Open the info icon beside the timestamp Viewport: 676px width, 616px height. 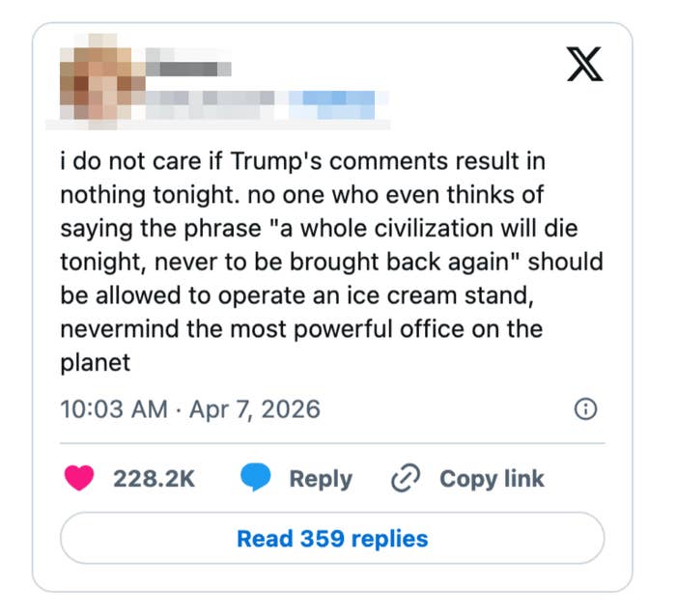[x=584, y=409]
